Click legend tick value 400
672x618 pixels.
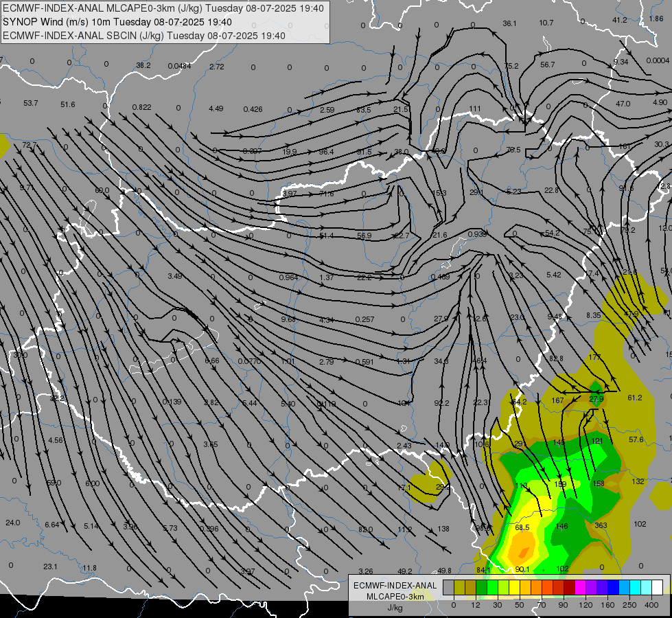tap(651, 605)
